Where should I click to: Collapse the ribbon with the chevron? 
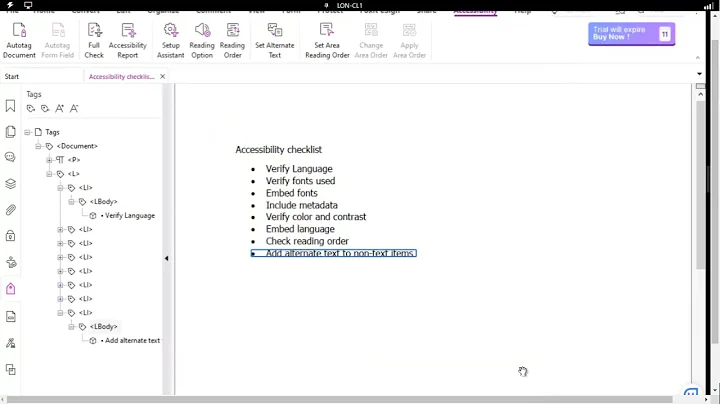pos(698,58)
